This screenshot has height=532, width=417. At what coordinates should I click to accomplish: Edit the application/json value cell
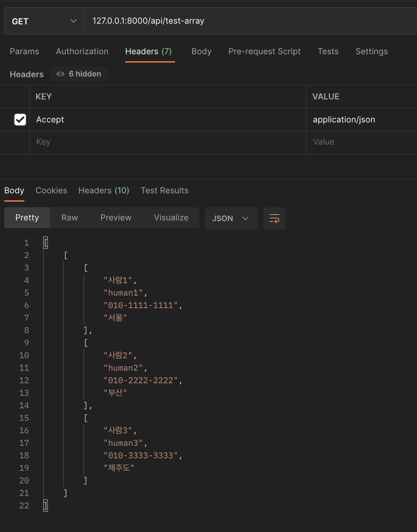point(361,120)
